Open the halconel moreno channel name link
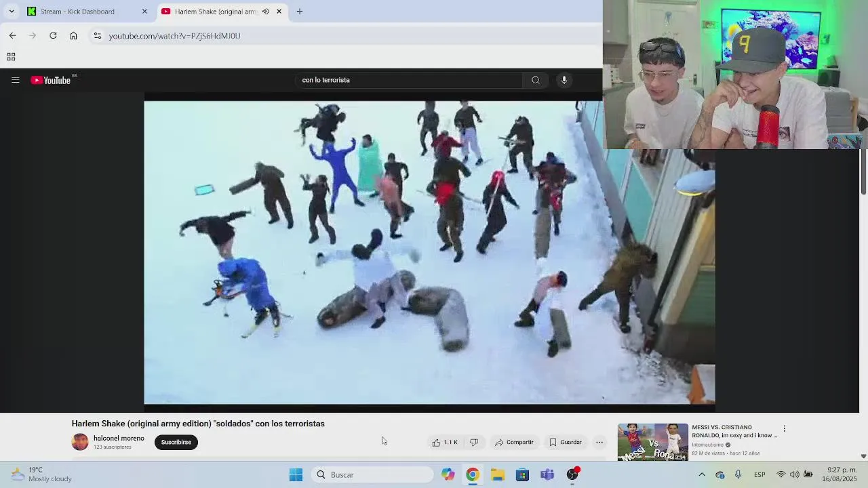This screenshot has height=488, width=868. point(119,439)
